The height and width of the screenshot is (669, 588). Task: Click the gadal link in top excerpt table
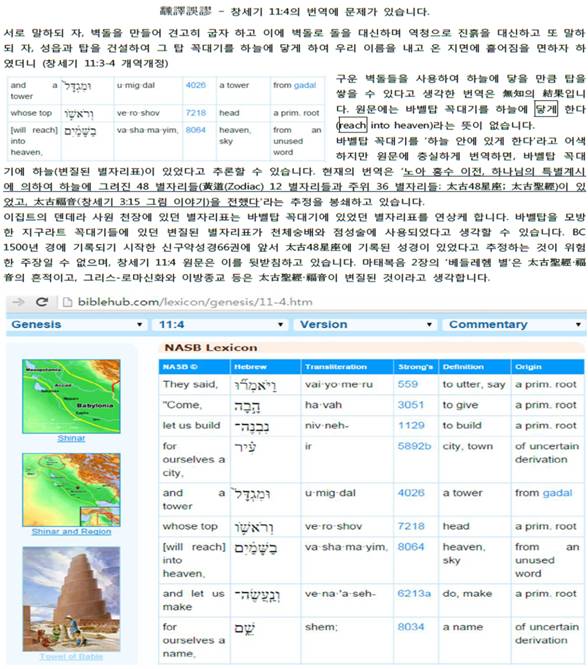[x=305, y=85]
